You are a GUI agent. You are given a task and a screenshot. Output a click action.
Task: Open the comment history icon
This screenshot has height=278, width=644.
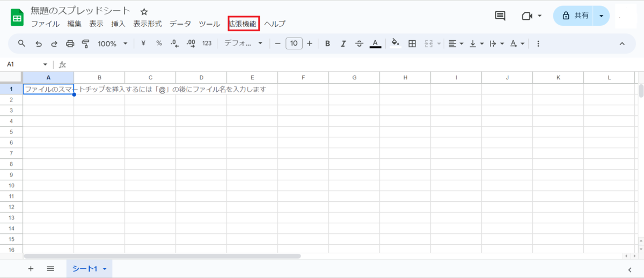tap(500, 16)
